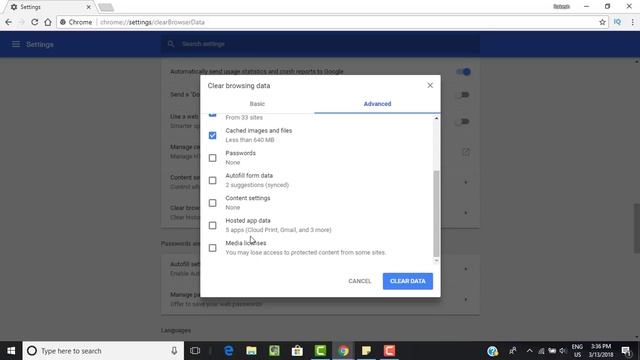Viewport: 640px width, 360px height.
Task: Click the Type here to search box
Action: coord(103,351)
